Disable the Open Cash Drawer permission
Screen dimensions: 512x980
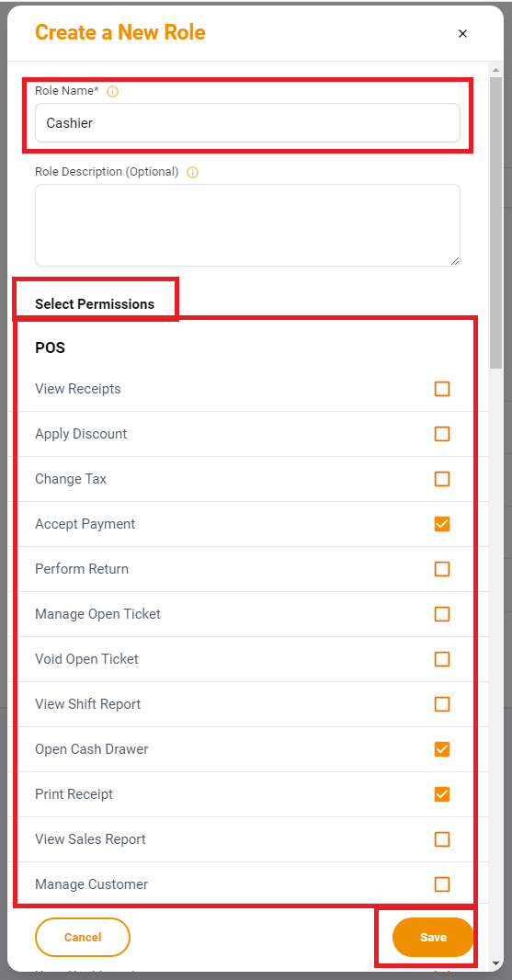pyautogui.click(x=442, y=748)
